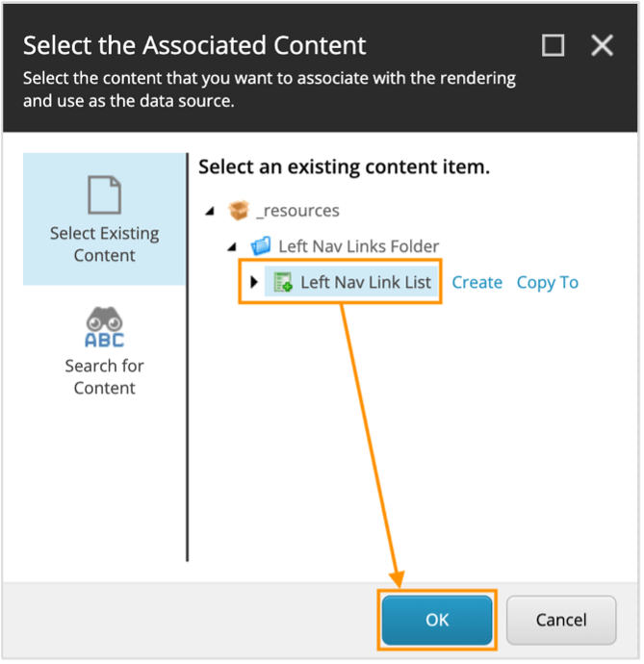Click the binoculars Search for Content icon
This screenshot has width=644, height=664.
[104, 328]
